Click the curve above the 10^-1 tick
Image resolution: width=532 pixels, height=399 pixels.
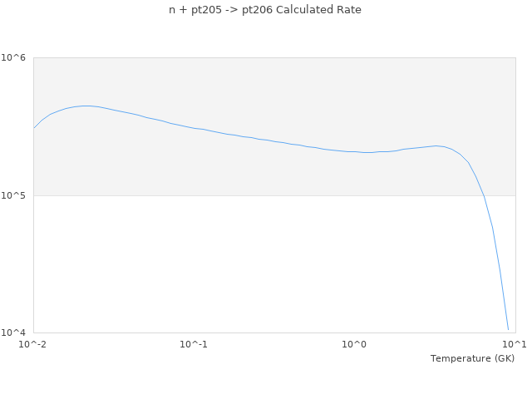click(x=194, y=127)
